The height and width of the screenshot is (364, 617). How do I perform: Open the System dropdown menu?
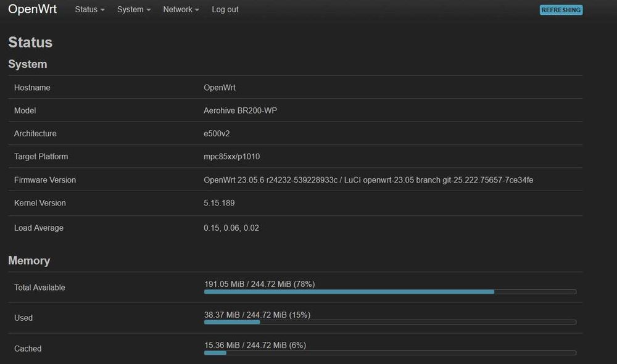click(134, 9)
